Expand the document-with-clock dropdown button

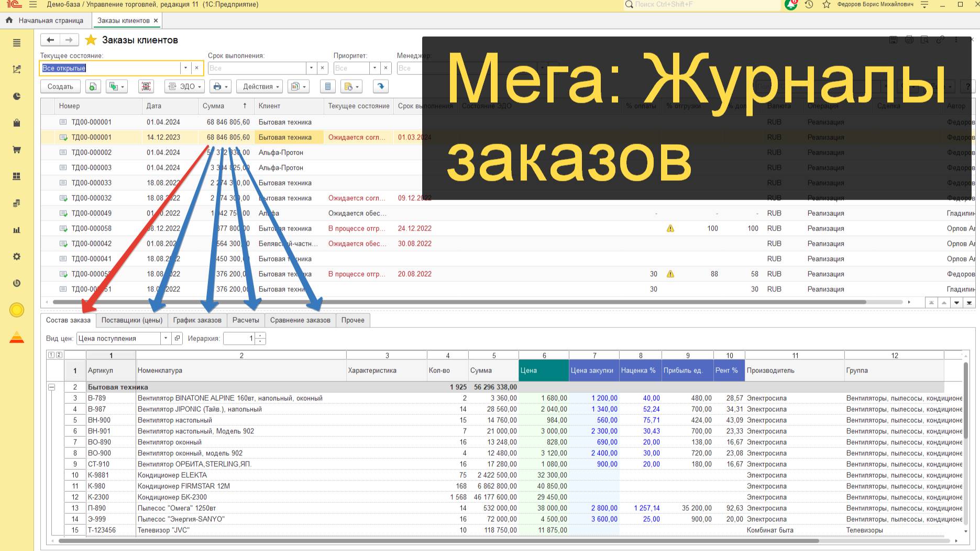(351, 86)
